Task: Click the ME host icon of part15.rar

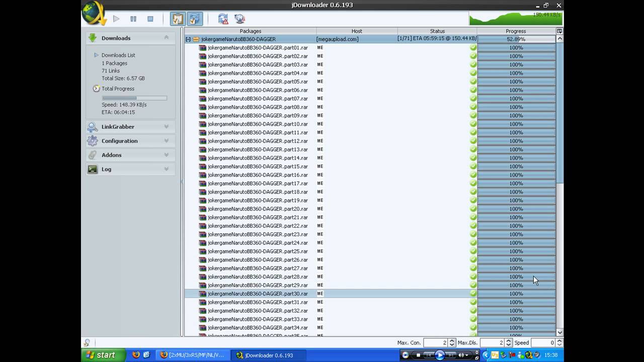Action: pos(320,166)
